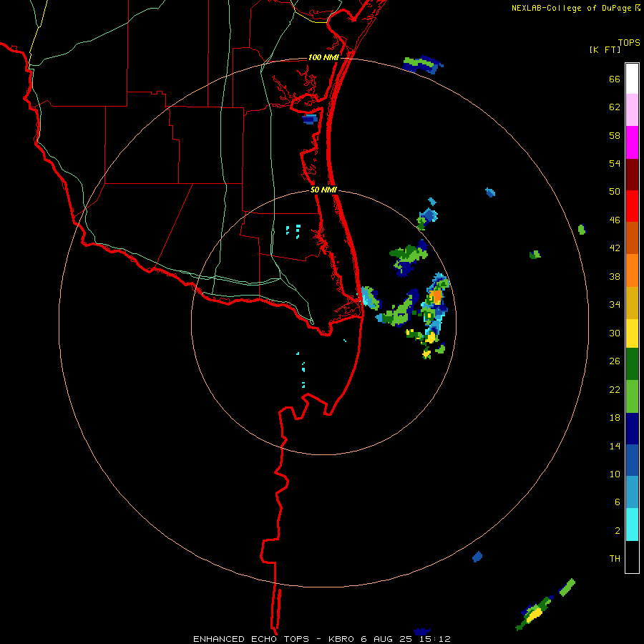Click the orange echo top cell offshore
This screenshot has height=644, width=644.
[x=436, y=296]
